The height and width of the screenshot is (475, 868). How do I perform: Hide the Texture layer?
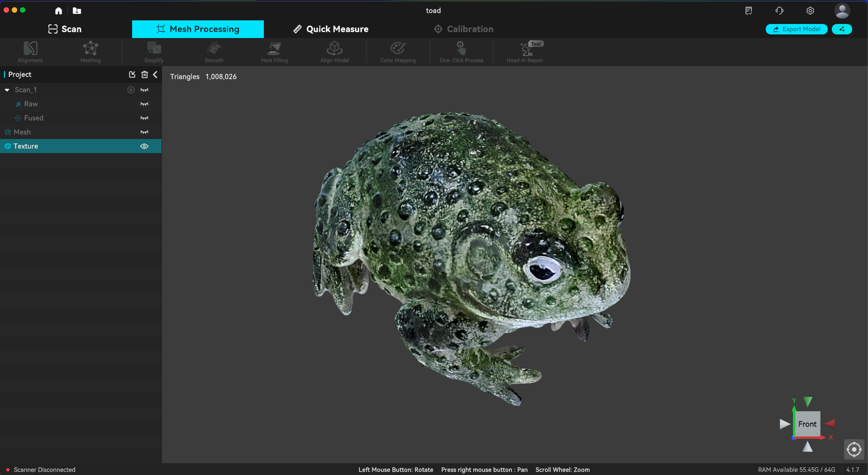click(x=144, y=146)
